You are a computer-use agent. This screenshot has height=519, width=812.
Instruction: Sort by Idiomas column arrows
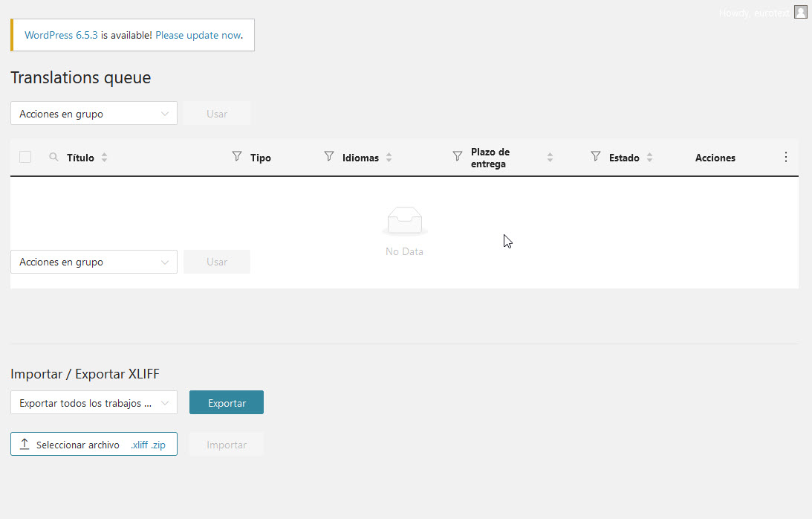pos(389,158)
